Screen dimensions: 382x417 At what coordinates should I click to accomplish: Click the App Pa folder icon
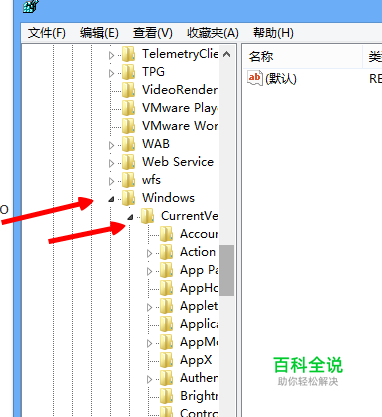point(166,270)
